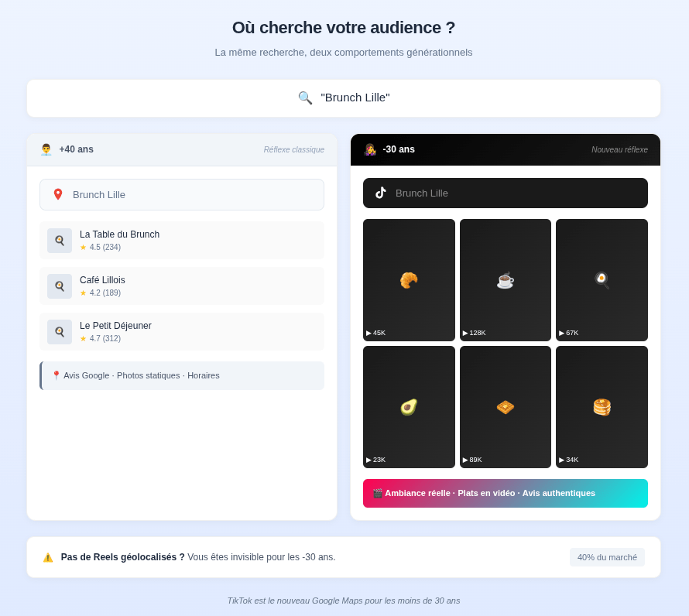Toggle the star rating for Le Petit Déjeuner

point(83,338)
